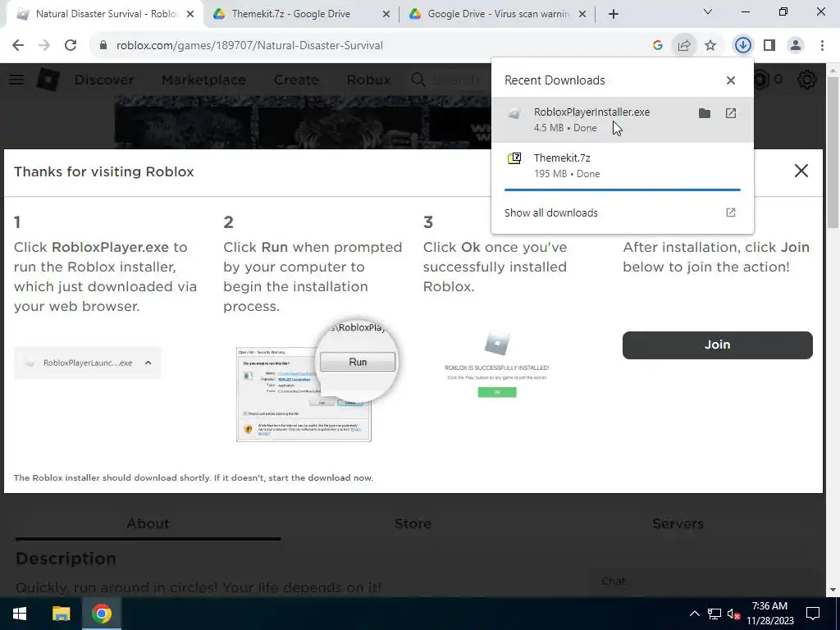Open File Explorer from taskbar
The image size is (840, 630).
click(x=61, y=614)
